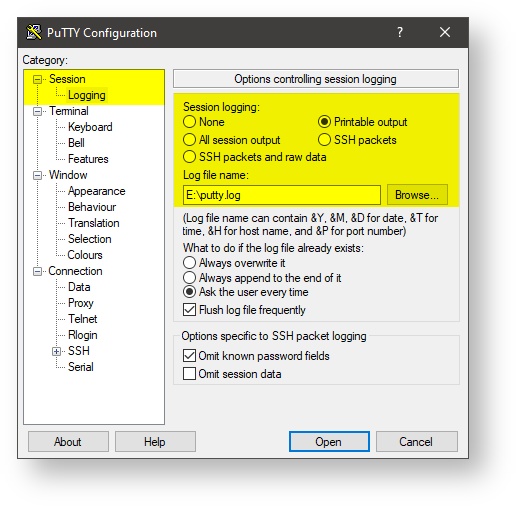
Task: Close the PuTTY Configuration window
Action: (445, 32)
